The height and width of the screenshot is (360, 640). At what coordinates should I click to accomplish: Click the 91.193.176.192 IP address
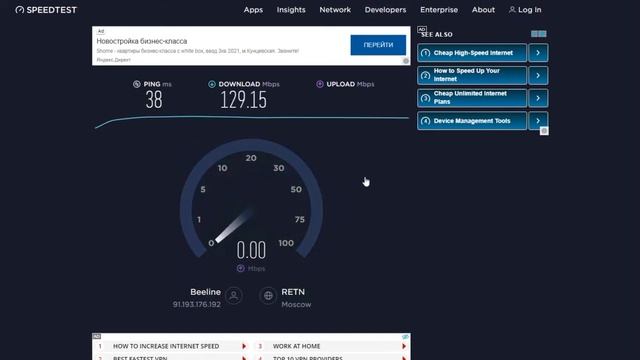(x=197, y=304)
